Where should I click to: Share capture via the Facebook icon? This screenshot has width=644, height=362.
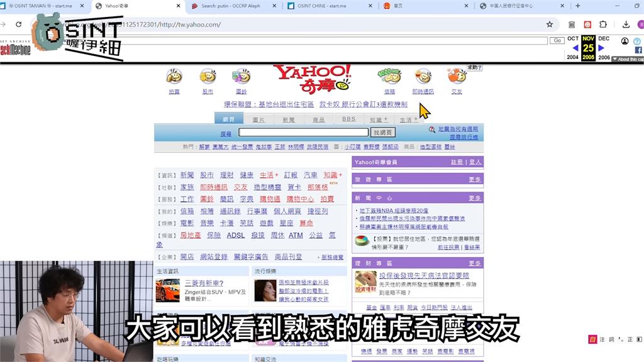point(638,50)
